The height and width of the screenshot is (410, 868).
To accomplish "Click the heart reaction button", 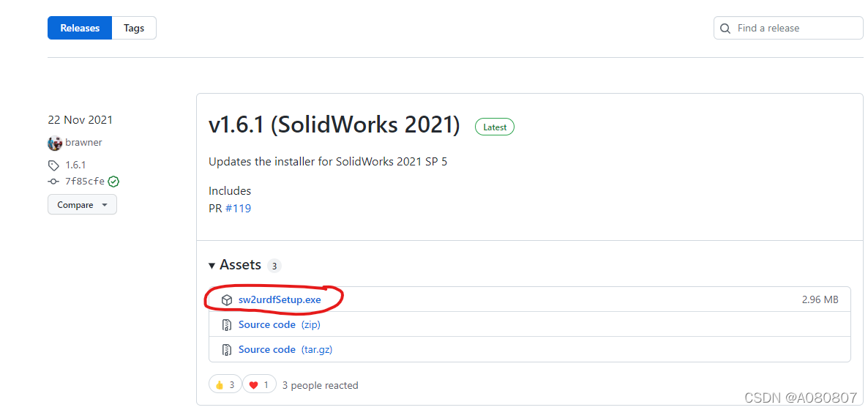I will [x=259, y=384].
